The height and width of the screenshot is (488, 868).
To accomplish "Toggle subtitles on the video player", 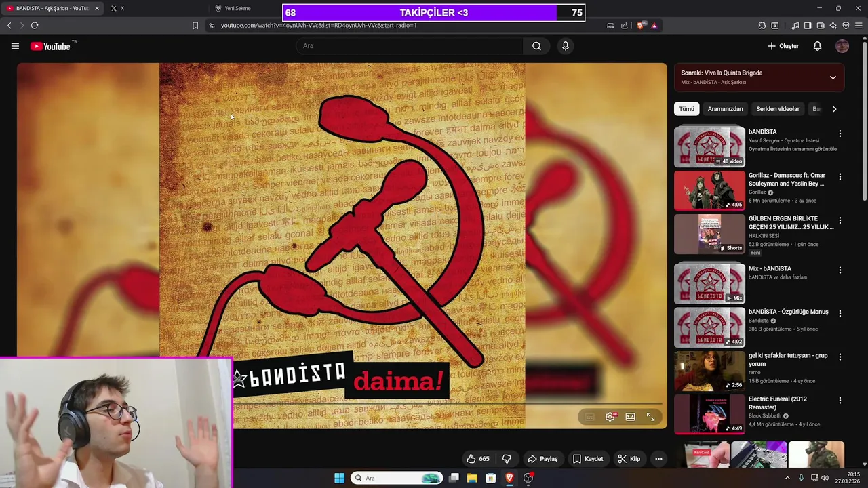I will point(590,417).
